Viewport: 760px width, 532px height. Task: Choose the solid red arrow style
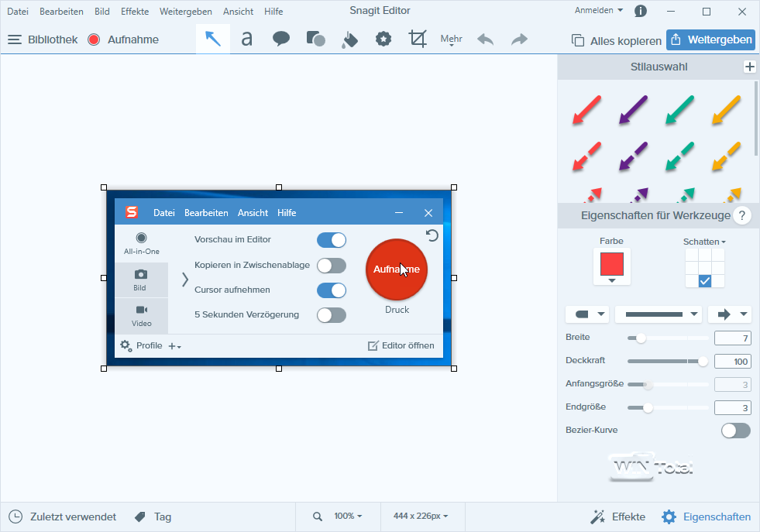coord(587,110)
